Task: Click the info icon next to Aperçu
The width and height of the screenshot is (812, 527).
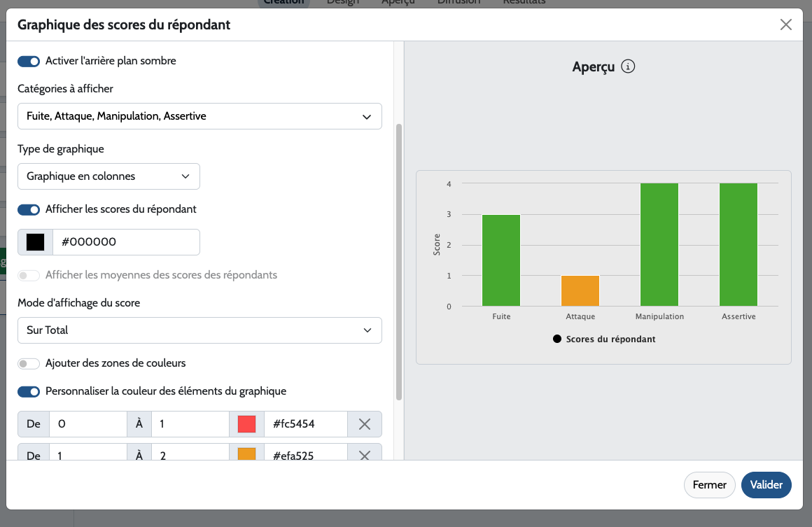Action: (x=628, y=67)
